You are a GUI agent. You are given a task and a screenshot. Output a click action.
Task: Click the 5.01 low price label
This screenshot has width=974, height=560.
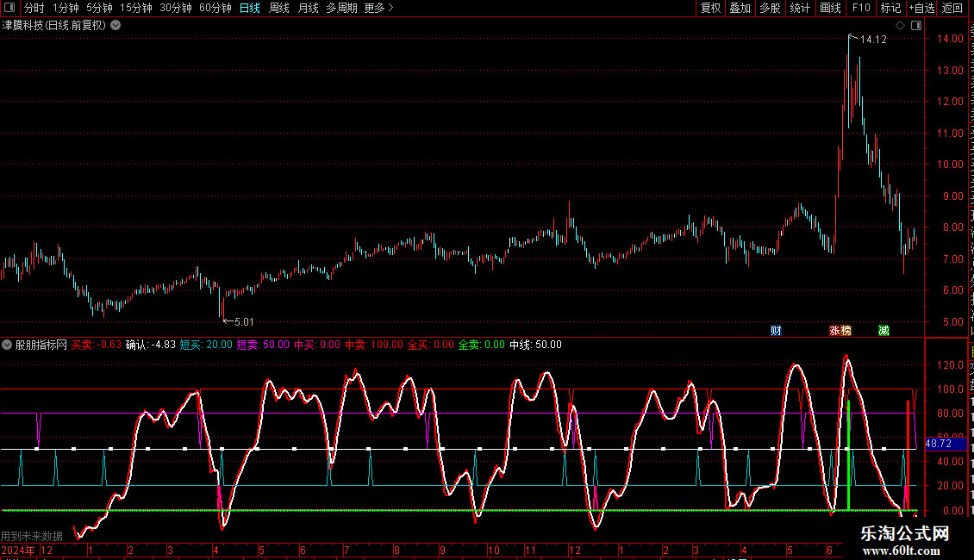(x=244, y=322)
